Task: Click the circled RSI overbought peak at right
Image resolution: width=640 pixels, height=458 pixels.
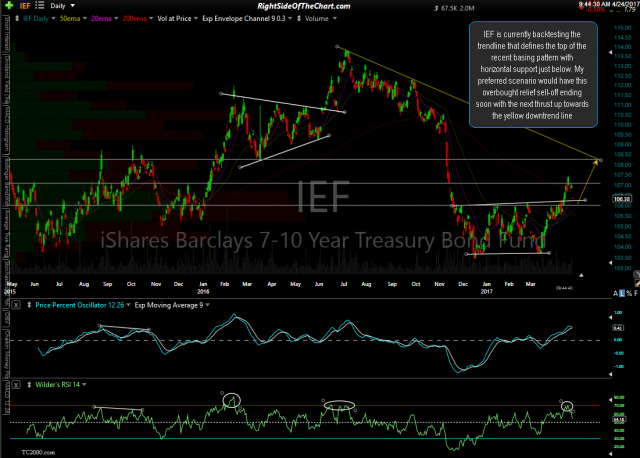Action: pyautogui.click(x=567, y=406)
